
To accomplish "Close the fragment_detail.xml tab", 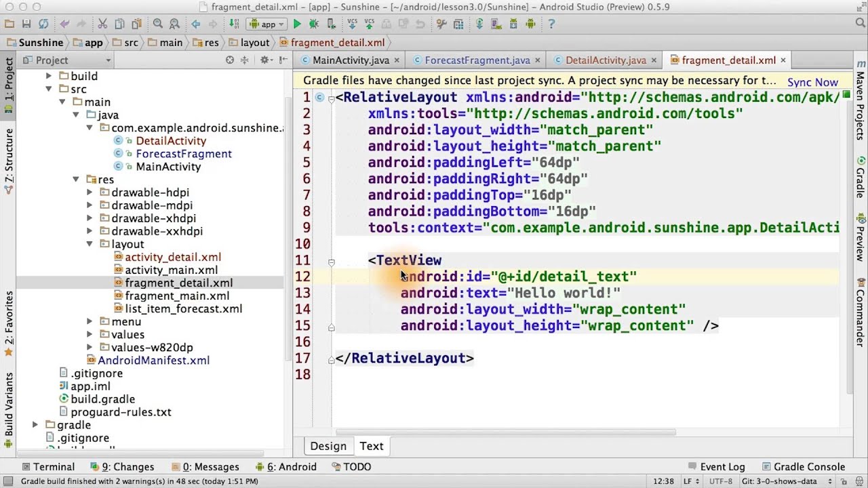I will pos(783,60).
